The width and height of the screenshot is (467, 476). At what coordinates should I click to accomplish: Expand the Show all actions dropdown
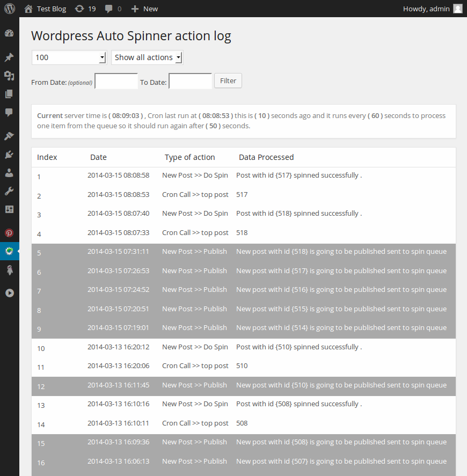pyautogui.click(x=147, y=57)
